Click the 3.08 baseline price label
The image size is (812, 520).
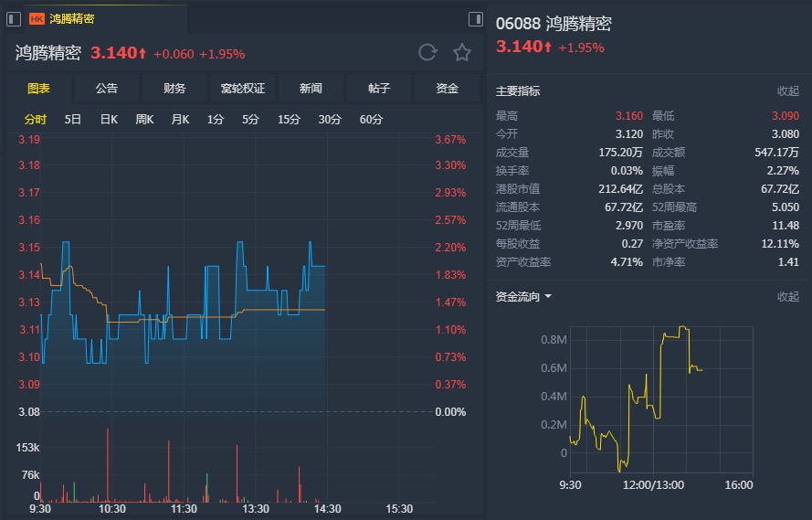pos(29,412)
